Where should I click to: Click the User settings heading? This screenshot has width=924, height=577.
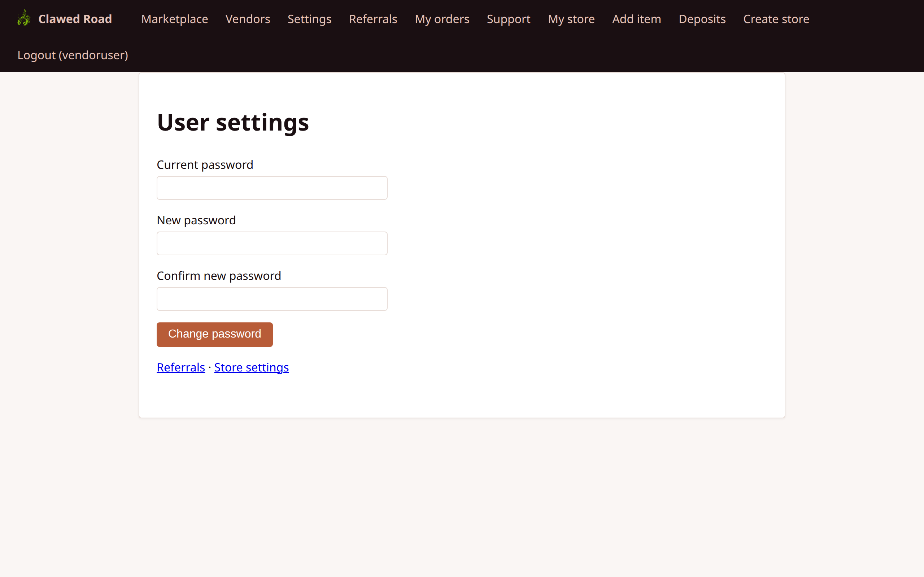point(232,122)
